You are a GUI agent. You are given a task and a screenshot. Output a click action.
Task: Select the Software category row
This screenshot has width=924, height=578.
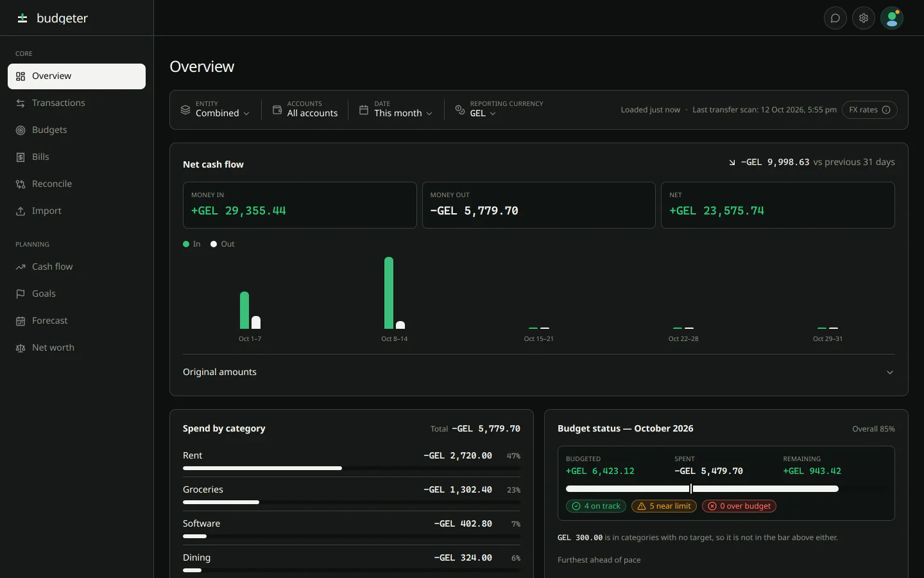coord(352,528)
